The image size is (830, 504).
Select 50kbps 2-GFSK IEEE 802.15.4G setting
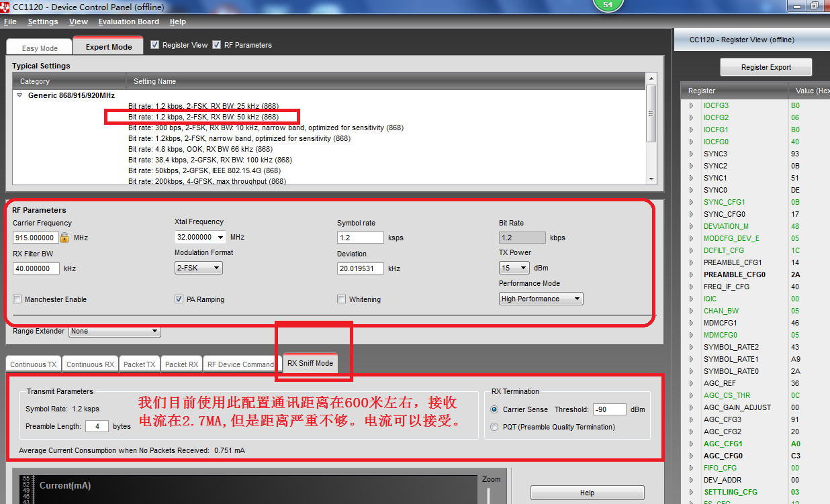click(x=204, y=170)
